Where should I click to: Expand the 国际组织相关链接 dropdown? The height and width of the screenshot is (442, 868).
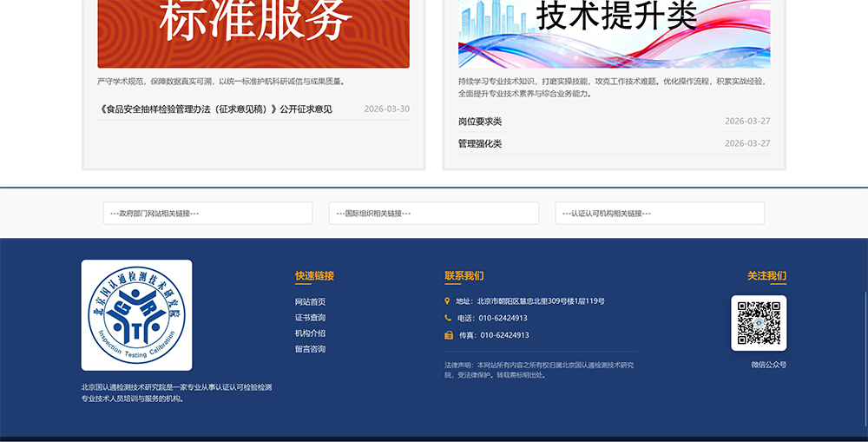(x=433, y=214)
